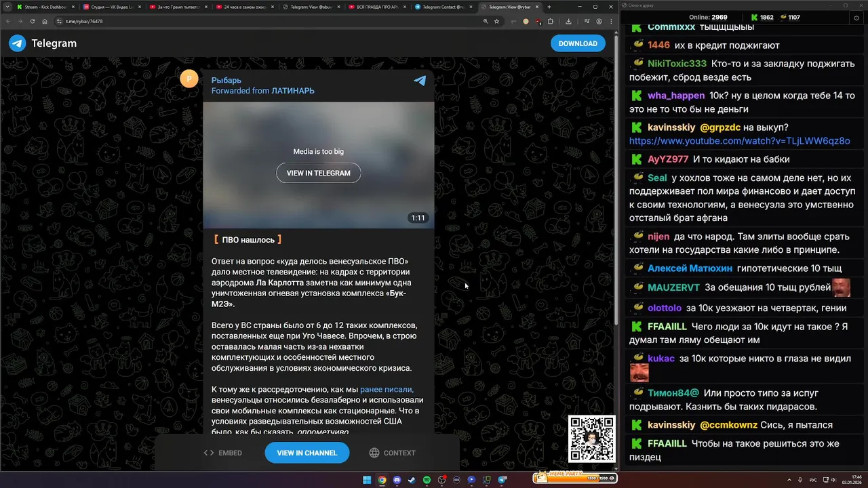Screen dimensions: 868x488
Task: Click username Алексей Матюхин in chat
Action: [689, 268]
